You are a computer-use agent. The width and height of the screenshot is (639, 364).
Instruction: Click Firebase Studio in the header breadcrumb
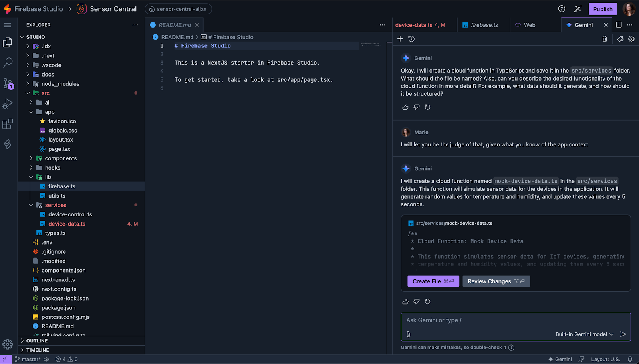[39, 9]
